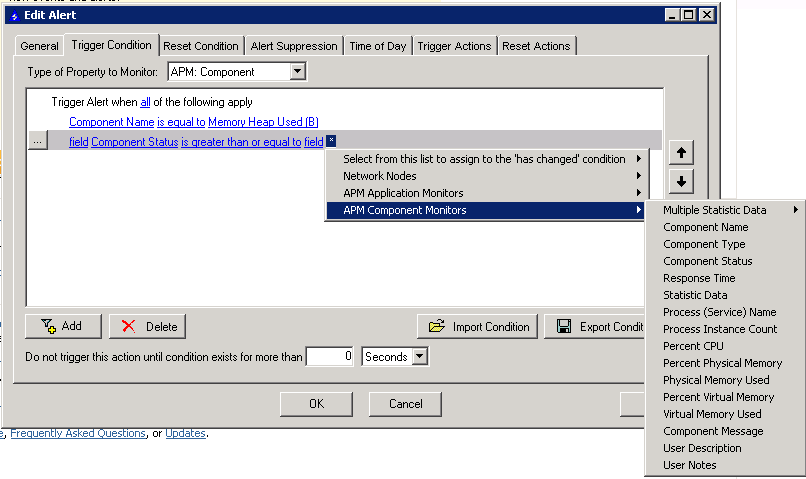Screen dimensions: 806x479
Task: Click the ellipsis button beside the condition row
Action: tap(38, 140)
